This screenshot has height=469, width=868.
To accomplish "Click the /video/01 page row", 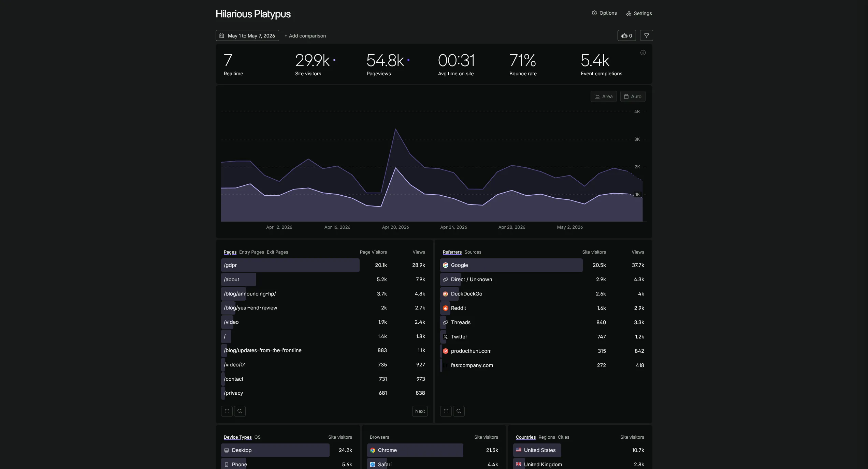I will pyautogui.click(x=324, y=365).
